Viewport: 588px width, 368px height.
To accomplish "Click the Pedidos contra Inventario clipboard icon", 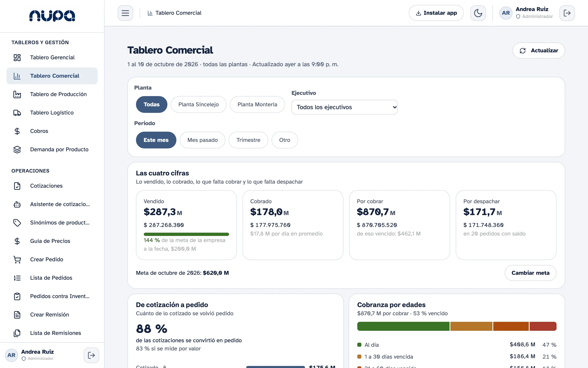I will tap(17, 296).
